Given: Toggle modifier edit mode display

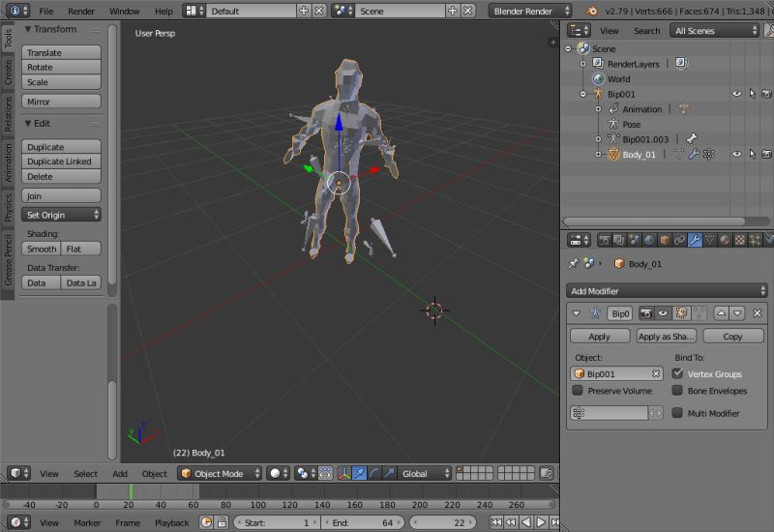Looking at the screenshot, I should coord(681,312).
